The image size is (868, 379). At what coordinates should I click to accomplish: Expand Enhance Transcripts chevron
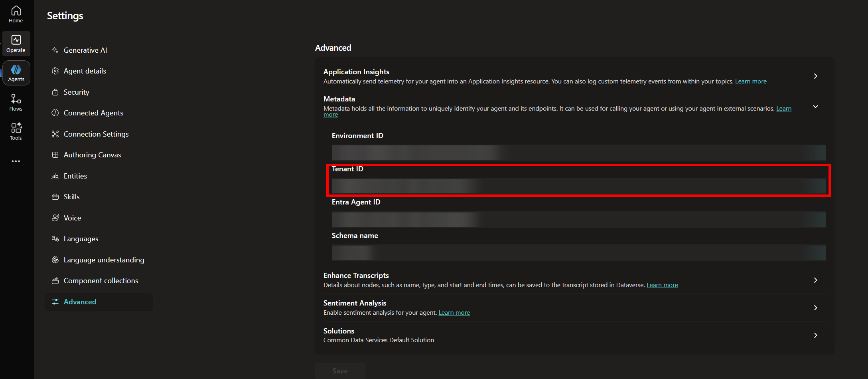pyautogui.click(x=815, y=280)
